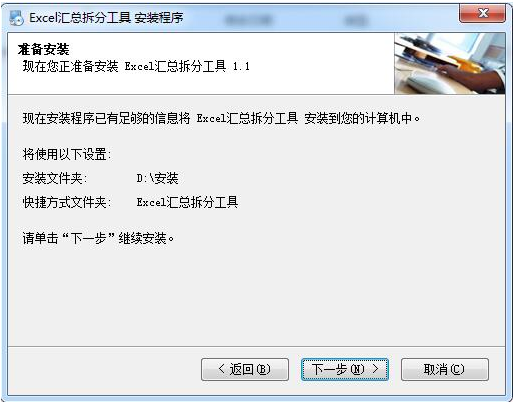Click the installer disc icon in title bar
The image size is (517, 404).
click(x=16, y=18)
